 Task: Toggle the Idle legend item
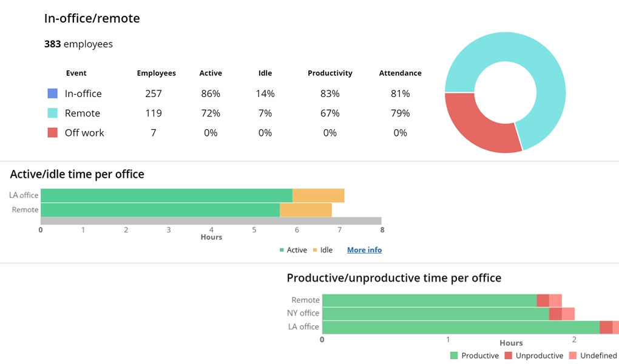322,250
